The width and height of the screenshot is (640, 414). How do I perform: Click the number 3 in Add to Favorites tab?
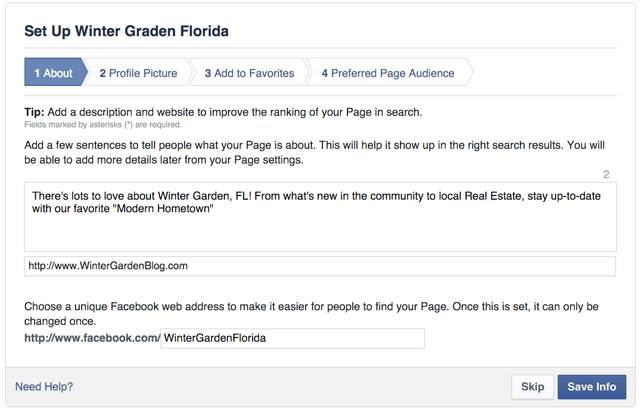tap(208, 73)
